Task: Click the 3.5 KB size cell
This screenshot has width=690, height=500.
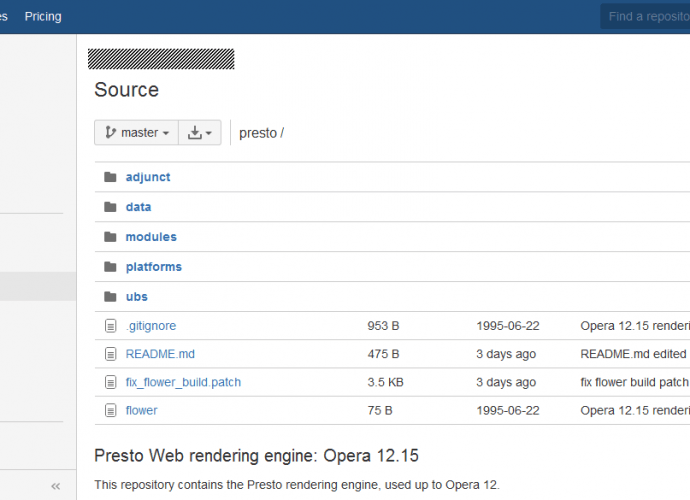Action: click(x=385, y=382)
